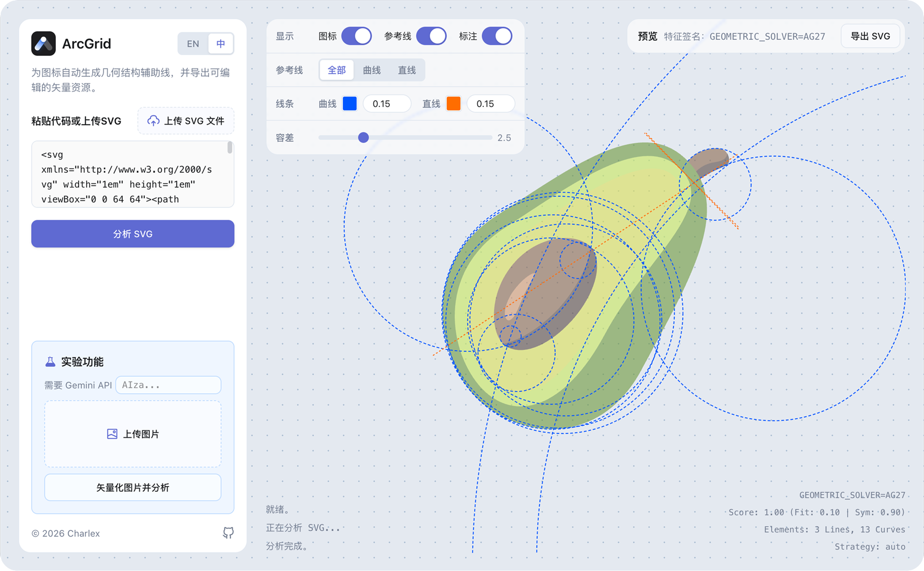Viewport: 924px width, 571px height.
Task: Click the Gemini API key input field
Action: point(168,385)
